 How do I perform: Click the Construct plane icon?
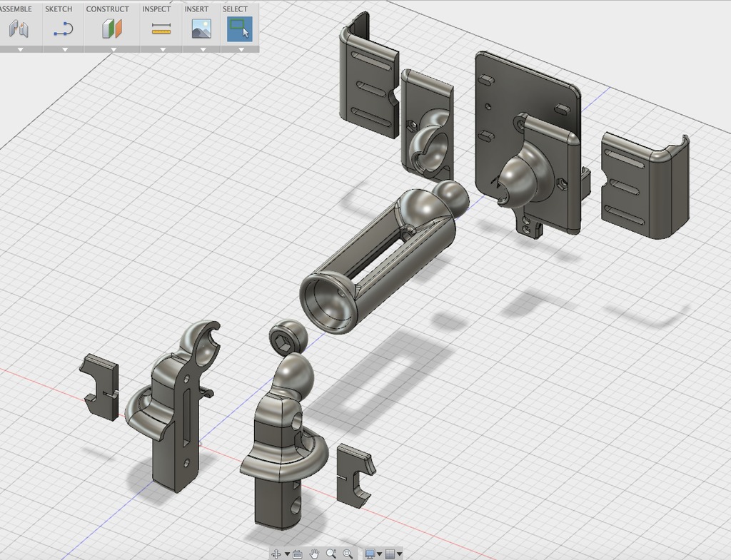tap(111, 29)
